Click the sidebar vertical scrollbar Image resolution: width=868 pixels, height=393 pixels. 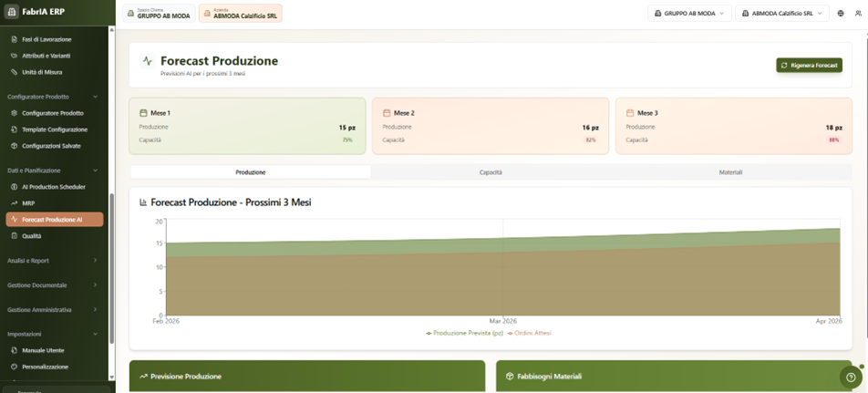(x=112, y=269)
